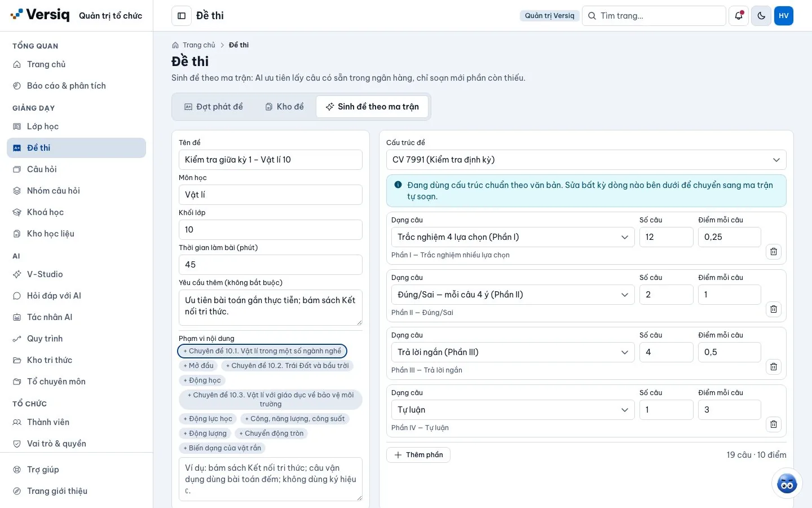This screenshot has width=812, height=508.
Task: Delete the Trắc nghiệm 4 lựa chọn row
Action: tap(774, 252)
